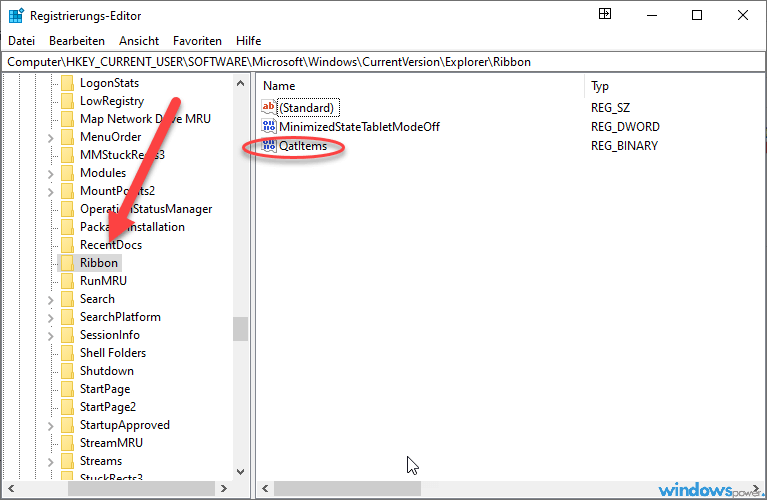Expand the SessionInfo key
The width and height of the screenshot is (767, 500).
click(50, 336)
